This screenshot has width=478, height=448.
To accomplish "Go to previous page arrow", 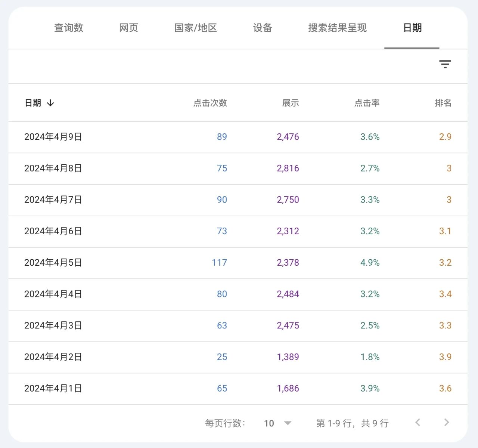I will (418, 423).
